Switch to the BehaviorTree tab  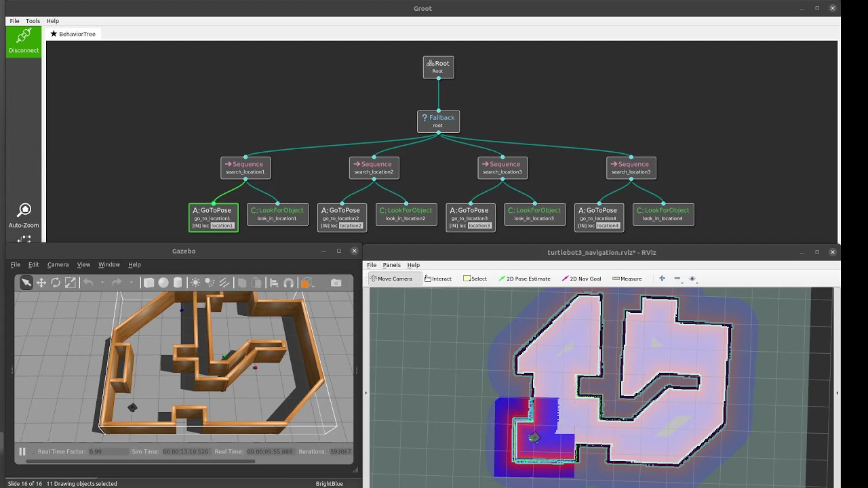[73, 34]
